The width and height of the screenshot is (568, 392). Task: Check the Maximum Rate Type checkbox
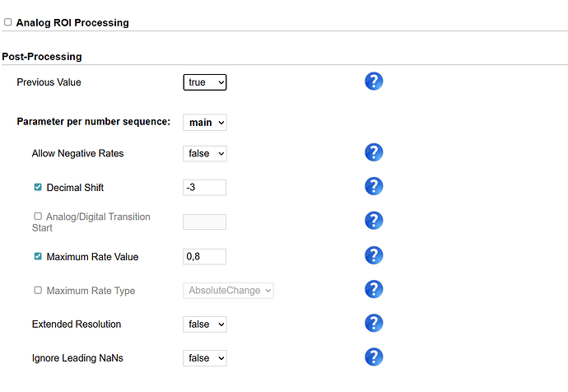38,290
